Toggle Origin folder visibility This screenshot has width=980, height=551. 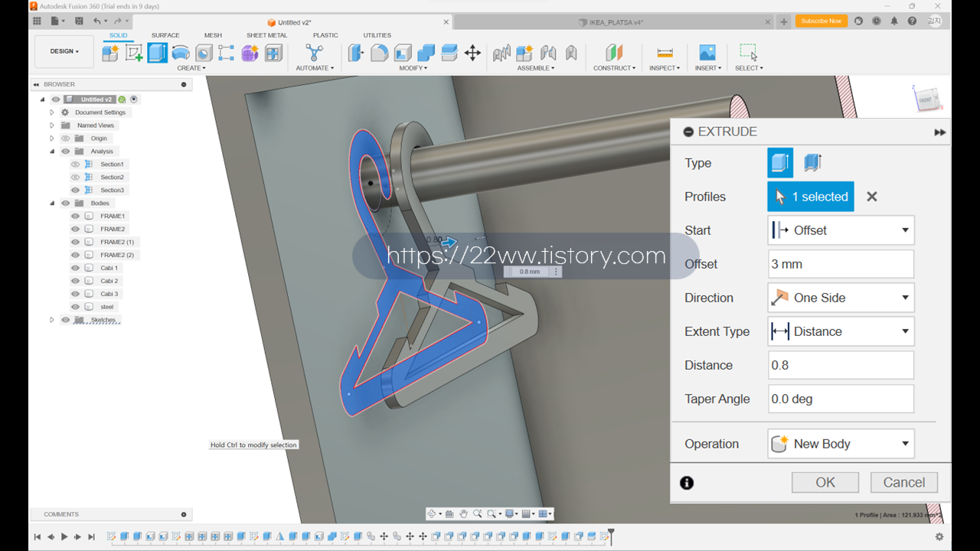(65, 139)
